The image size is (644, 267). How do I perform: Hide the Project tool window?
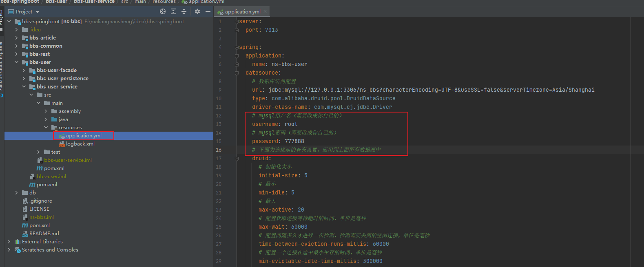208,11
